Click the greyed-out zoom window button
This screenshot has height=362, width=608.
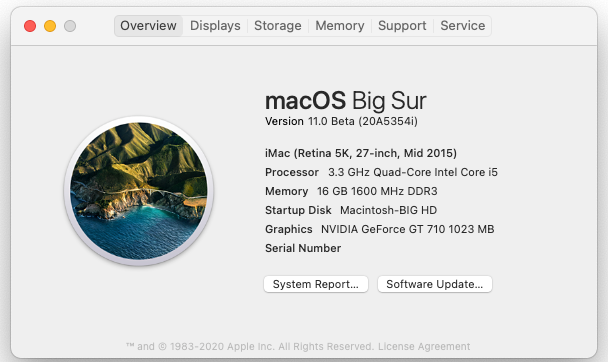[x=70, y=26]
